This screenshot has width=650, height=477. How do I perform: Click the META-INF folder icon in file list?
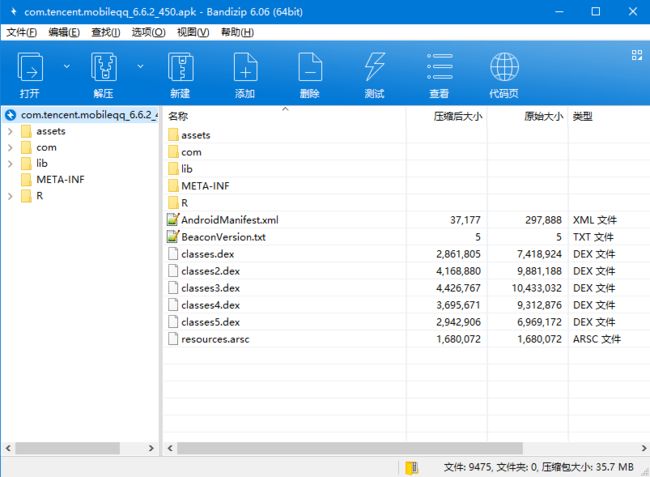pyautogui.click(x=173, y=186)
